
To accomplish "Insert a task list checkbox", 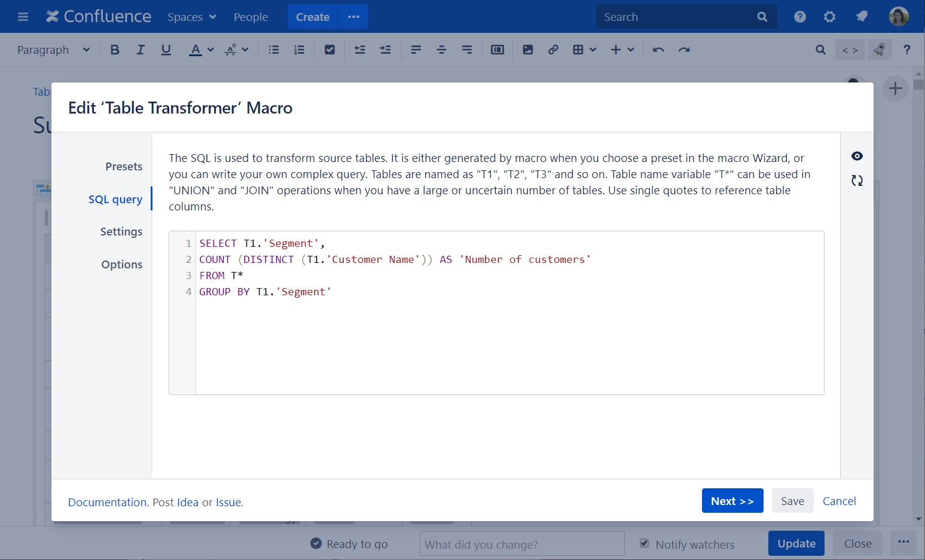I will 329,50.
